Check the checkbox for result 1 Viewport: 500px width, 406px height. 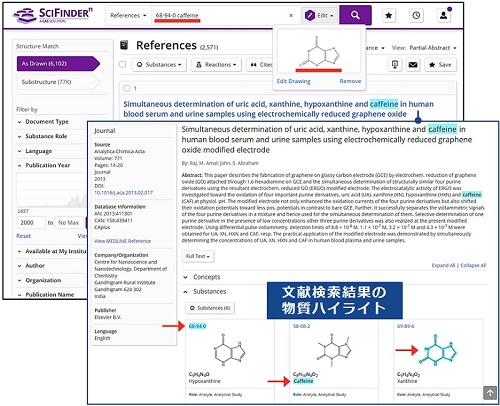coord(127,88)
